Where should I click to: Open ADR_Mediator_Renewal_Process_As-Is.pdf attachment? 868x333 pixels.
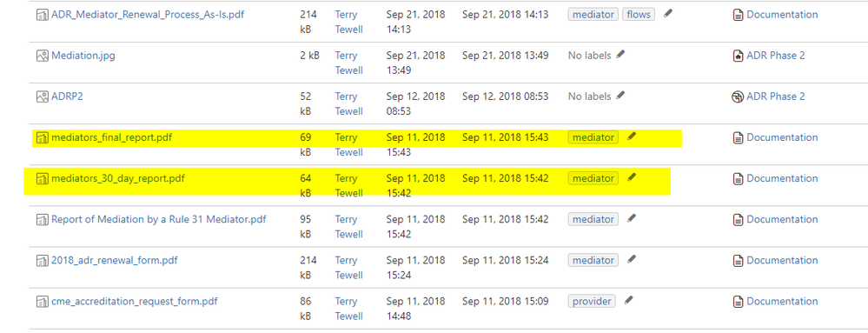pyautogui.click(x=148, y=15)
